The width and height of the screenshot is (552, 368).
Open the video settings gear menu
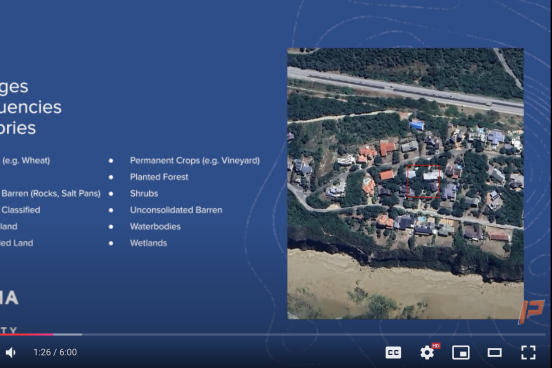pyautogui.click(x=427, y=353)
